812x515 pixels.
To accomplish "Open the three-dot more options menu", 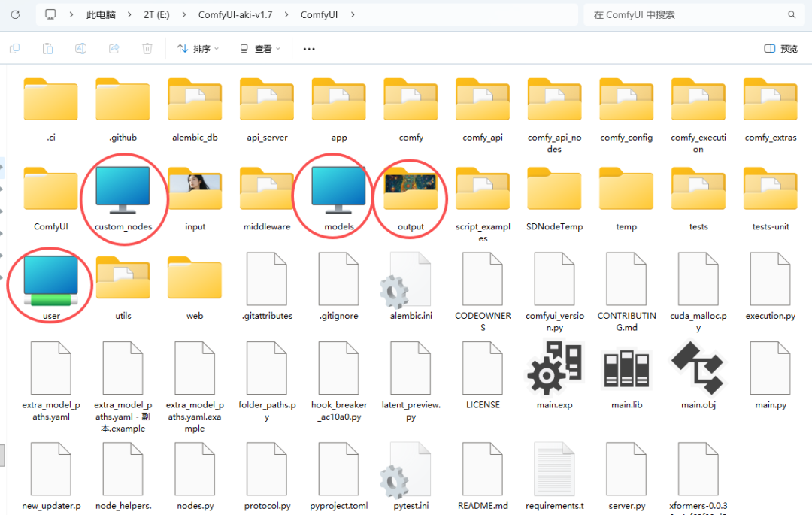I will pos(309,49).
